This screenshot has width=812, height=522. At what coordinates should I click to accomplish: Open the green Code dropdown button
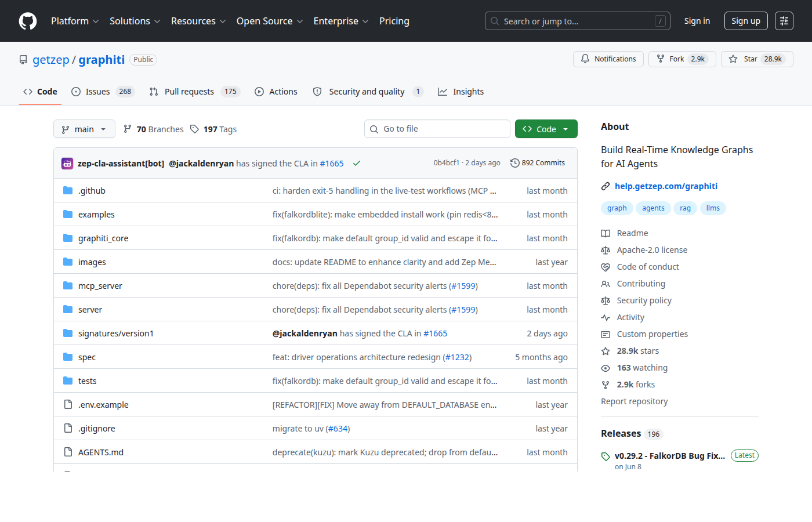[546, 129]
